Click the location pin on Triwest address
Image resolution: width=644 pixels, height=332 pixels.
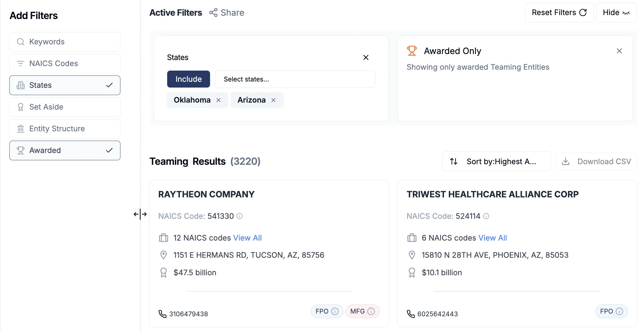coord(412,255)
